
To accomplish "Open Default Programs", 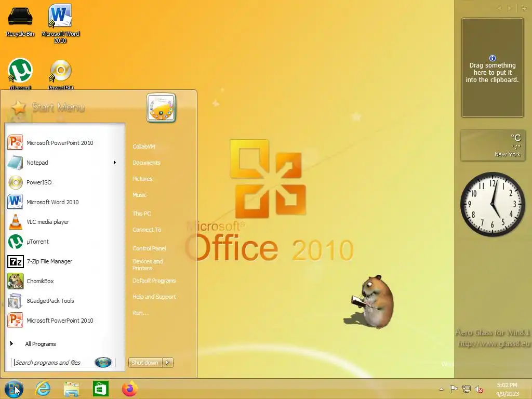I will click(x=154, y=281).
